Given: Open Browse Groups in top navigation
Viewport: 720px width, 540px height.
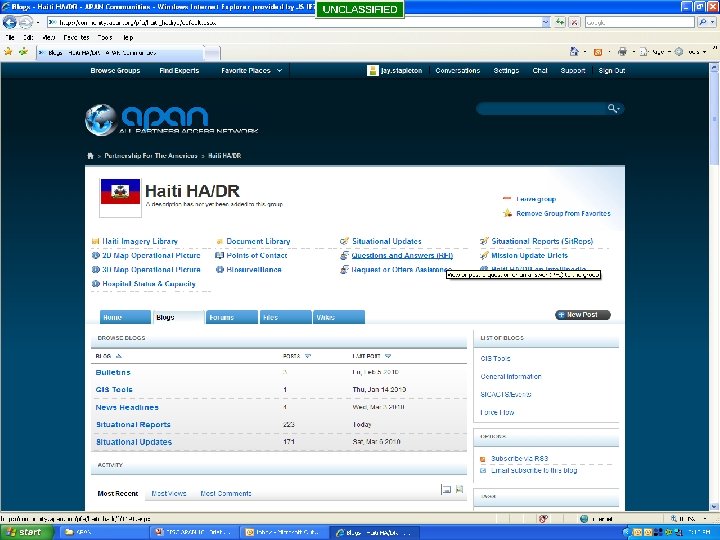Looking at the screenshot, I should (115, 71).
